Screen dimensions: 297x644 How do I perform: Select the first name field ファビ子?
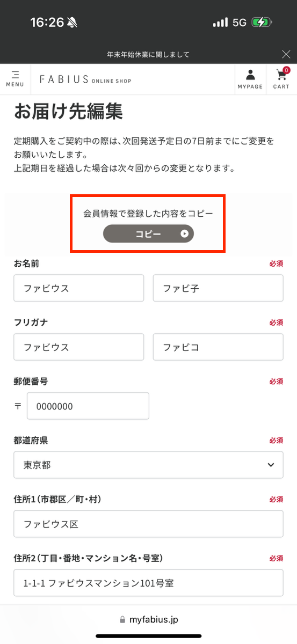[218, 288]
